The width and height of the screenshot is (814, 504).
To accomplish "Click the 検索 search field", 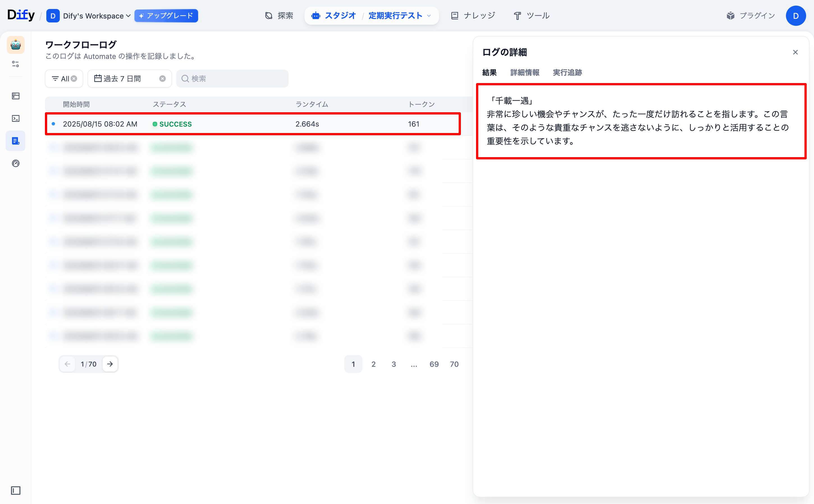I will 232,79.
